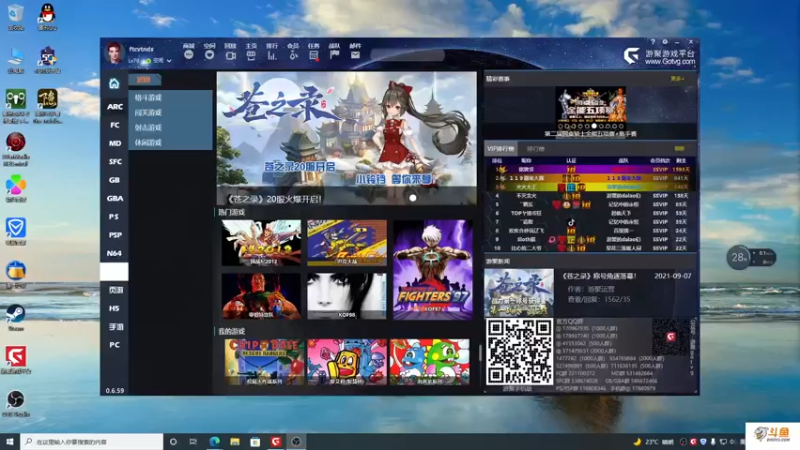This screenshot has height=450, width=800.
Task: Switch to OBS on the taskbar
Action: (296, 441)
